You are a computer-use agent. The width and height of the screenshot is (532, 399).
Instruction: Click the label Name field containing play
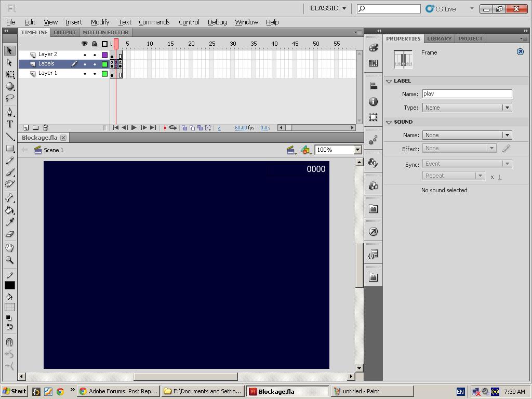pyautogui.click(x=466, y=94)
